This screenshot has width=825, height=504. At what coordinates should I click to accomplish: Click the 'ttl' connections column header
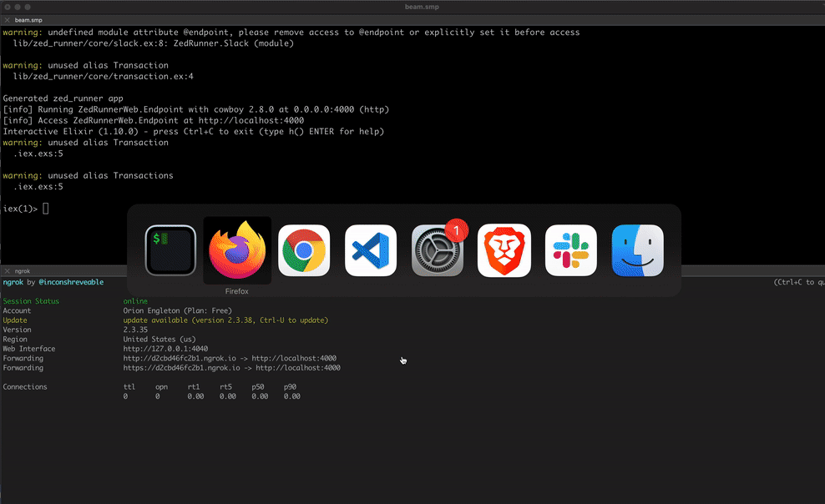click(129, 387)
